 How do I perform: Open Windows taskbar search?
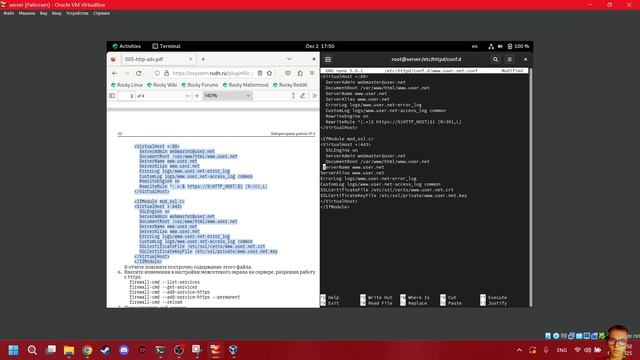click(32, 350)
